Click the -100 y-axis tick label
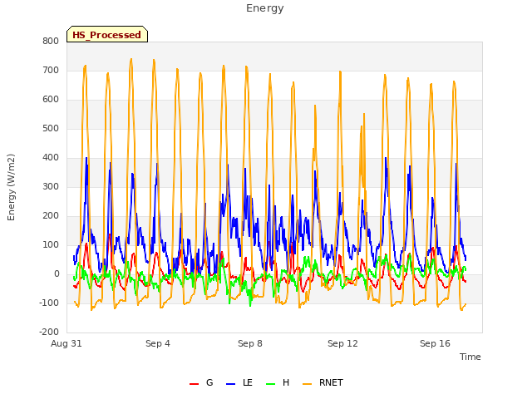 tap(49, 303)
